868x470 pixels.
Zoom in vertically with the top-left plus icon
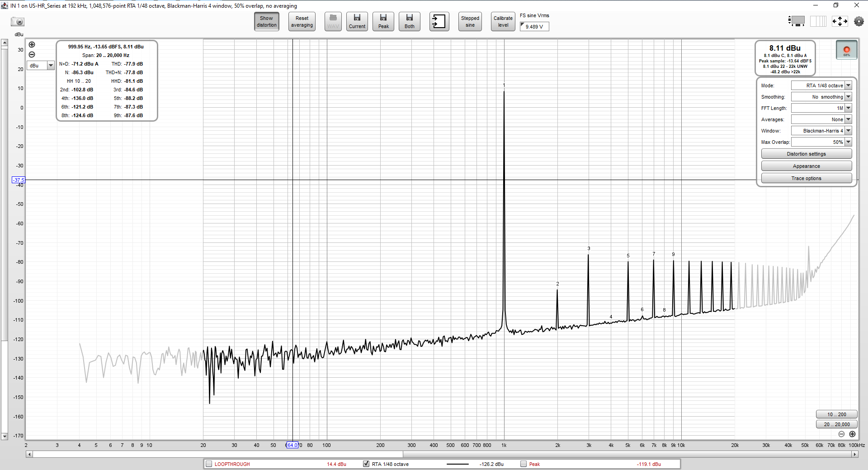[32, 44]
